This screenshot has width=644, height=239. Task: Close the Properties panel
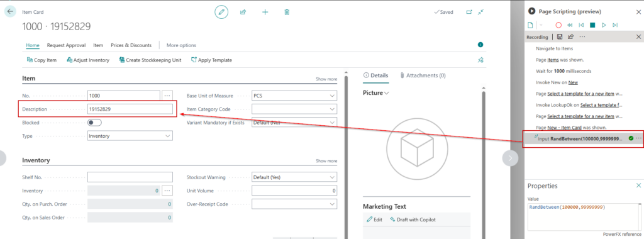pos(638,186)
